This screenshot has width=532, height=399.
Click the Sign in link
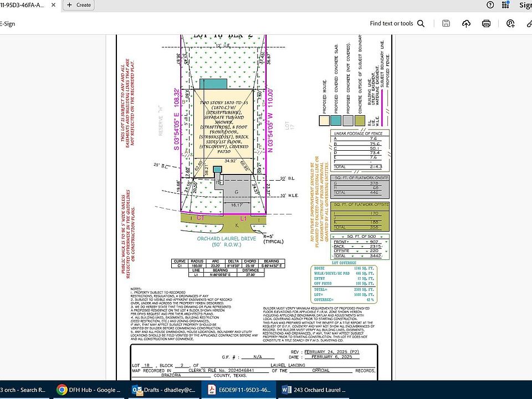[x=525, y=5]
